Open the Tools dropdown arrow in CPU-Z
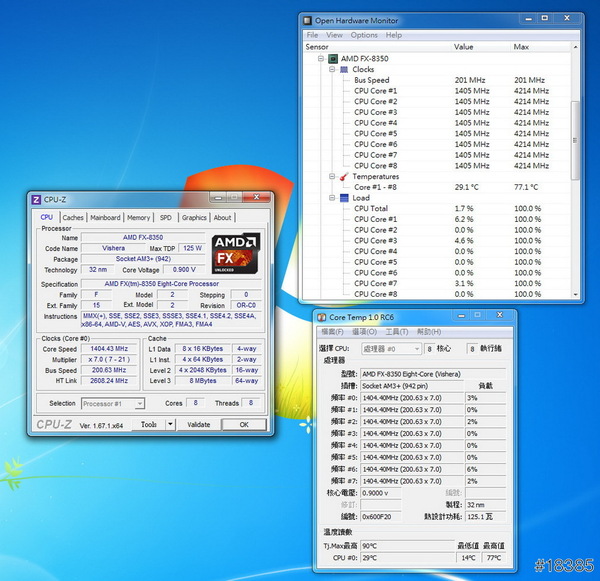The height and width of the screenshot is (581, 600). pos(170,424)
